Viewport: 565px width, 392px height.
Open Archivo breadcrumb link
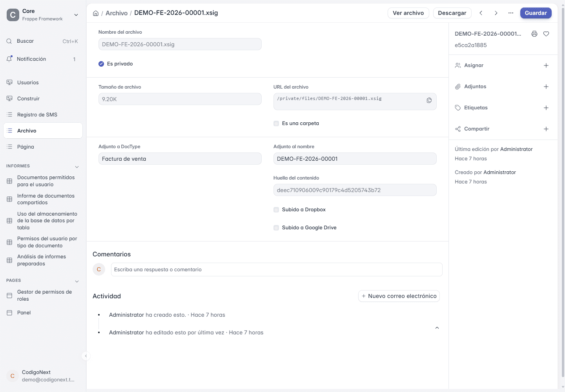117,13
